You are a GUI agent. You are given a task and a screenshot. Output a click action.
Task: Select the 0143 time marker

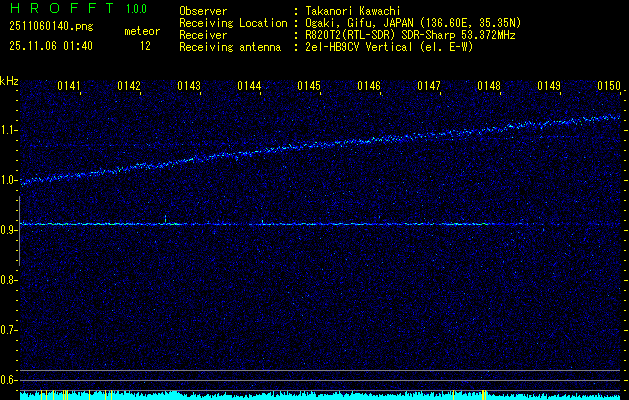coord(189,87)
